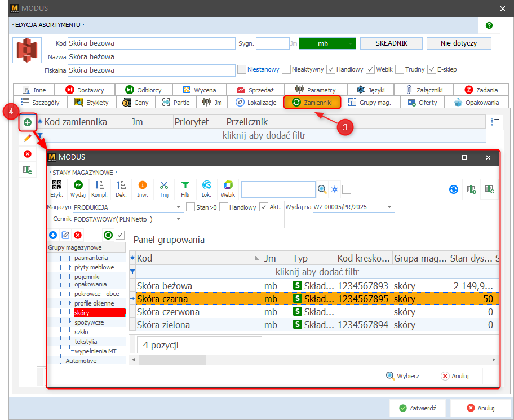Open the Inw. inventory tool
Viewport: 514px width, 420px height.
(x=142, y=188)
